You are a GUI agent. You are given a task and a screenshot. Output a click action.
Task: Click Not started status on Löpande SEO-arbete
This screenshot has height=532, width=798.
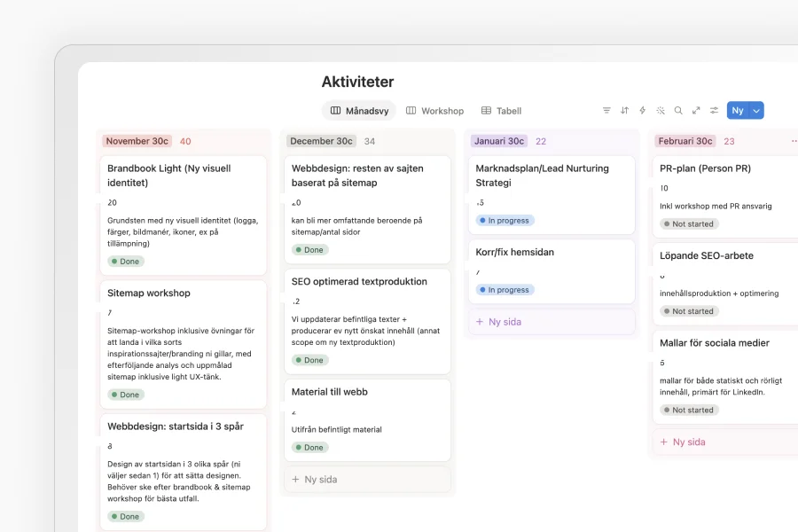[x=689, y=311]
